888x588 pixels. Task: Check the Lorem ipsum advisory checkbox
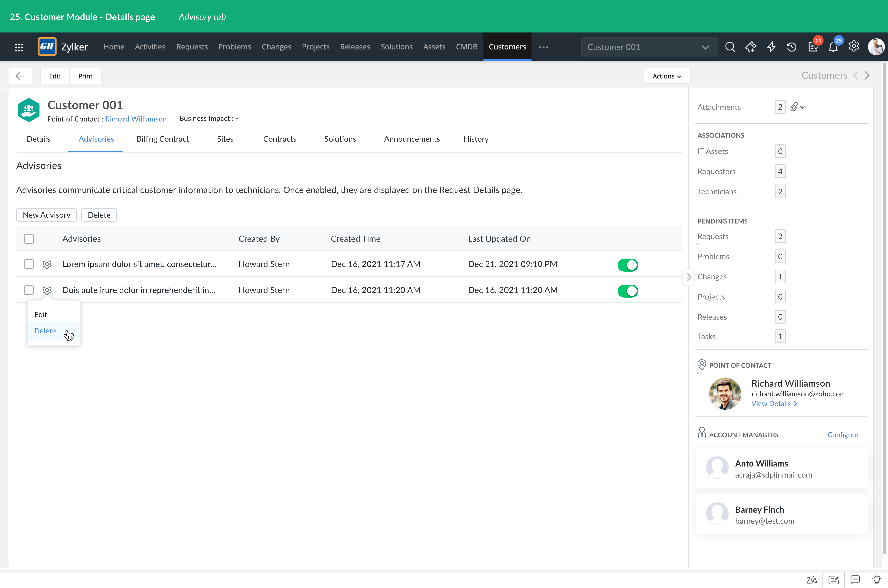pyautogui.click(x=29, y=264)
